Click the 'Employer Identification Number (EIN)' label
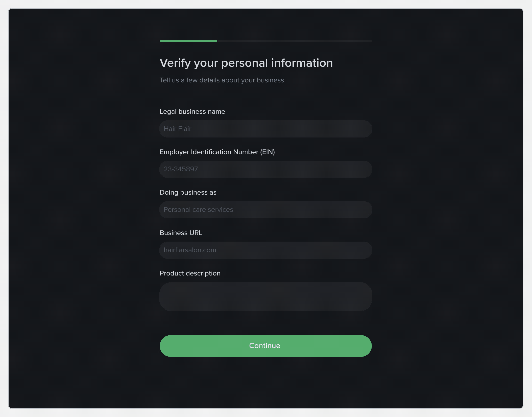This screenshot has height=417, width=532. (217, 152)
